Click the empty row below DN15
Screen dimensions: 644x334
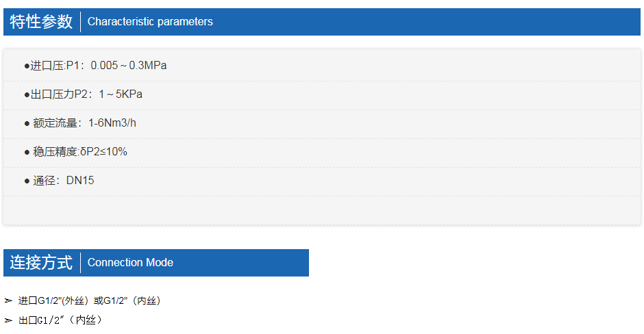tap(322, 210)
